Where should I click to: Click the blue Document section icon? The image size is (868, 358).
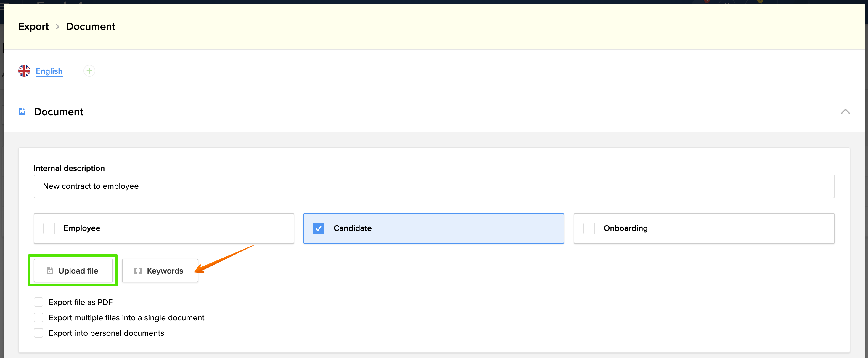click(x=22, y=112)
